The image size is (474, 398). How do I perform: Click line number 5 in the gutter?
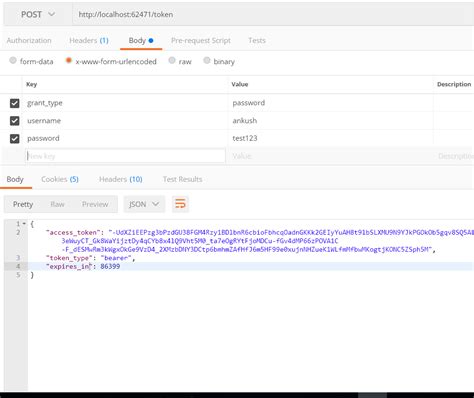pos(18,275)
